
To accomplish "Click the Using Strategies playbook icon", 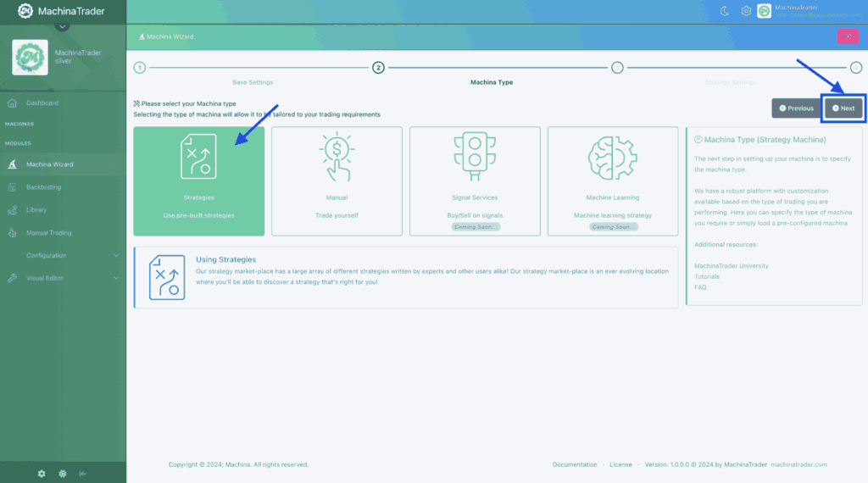I will (x=167, y=277).
